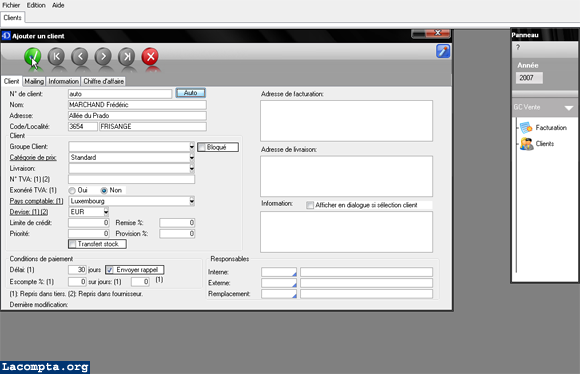The width and height of the screenshot is (580, 374).
Task: Click the question mark in the Panneau
Action: [x=518, y=47]
